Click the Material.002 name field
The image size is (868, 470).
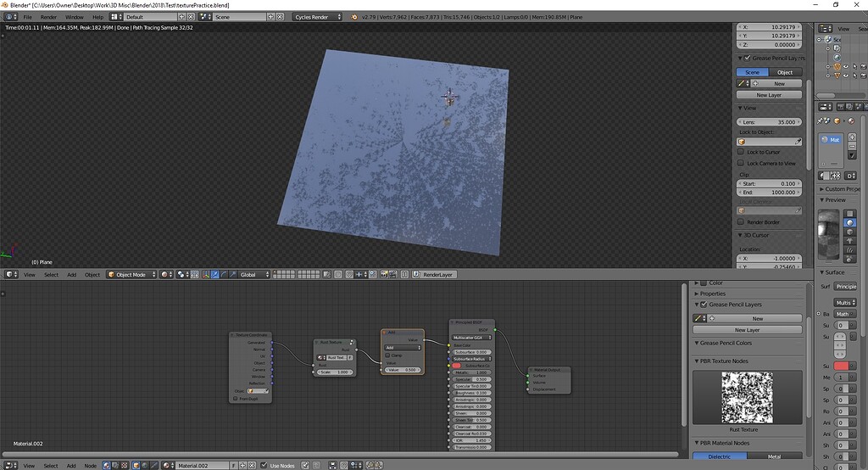coord(203,466)
